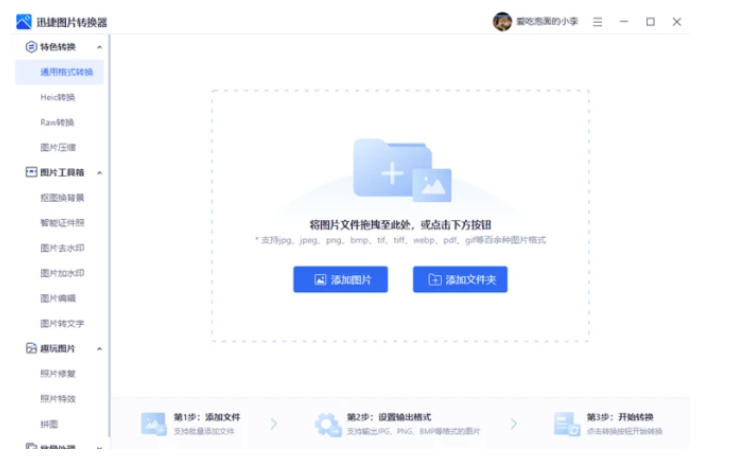This screenshot has height=463, width=733.
Task: Choose 抠图换背景 tool in sidebar
Action: point(62,197)
